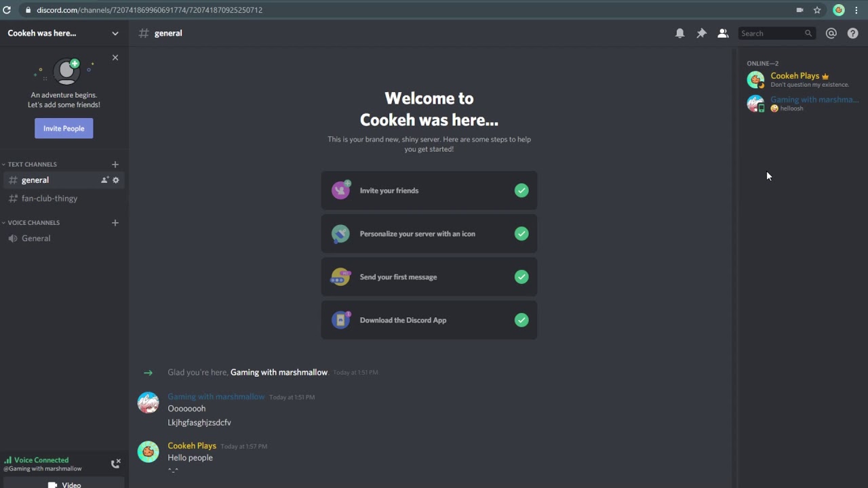Click Personalize server step icon
This screenshot has height=488, width=868.
[341, 234]
